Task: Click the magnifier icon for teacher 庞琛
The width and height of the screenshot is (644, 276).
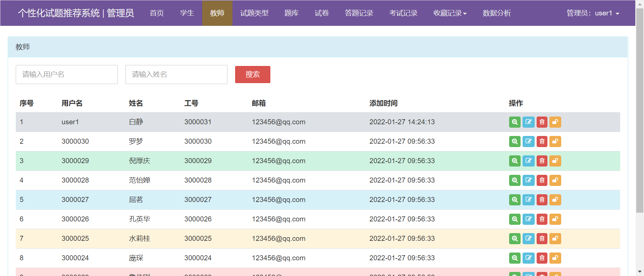Action: pos(515,258)
